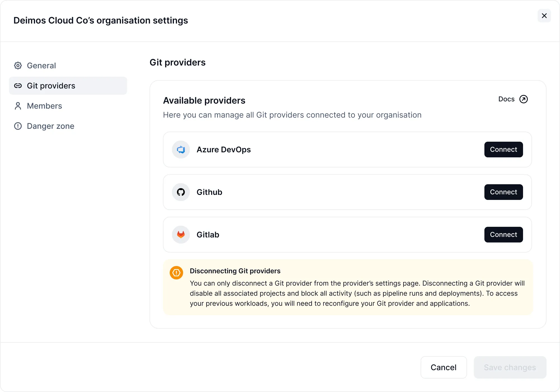Click the Save changes button

(510, 367)
